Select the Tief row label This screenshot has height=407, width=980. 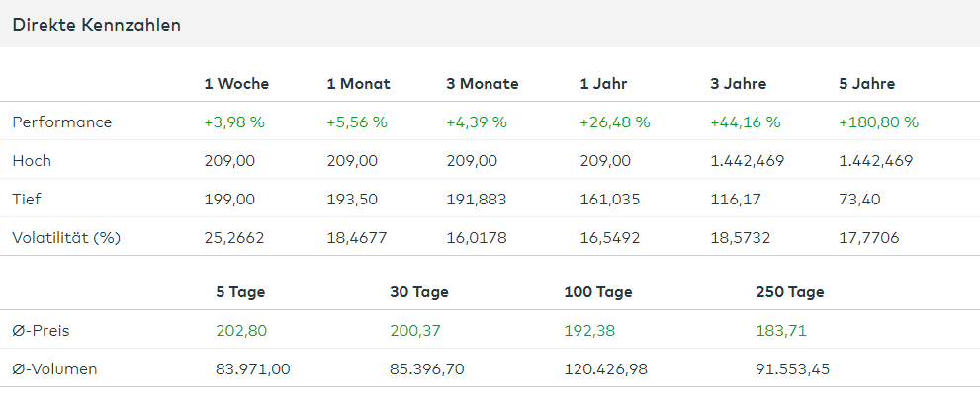[x=29, y=200]
